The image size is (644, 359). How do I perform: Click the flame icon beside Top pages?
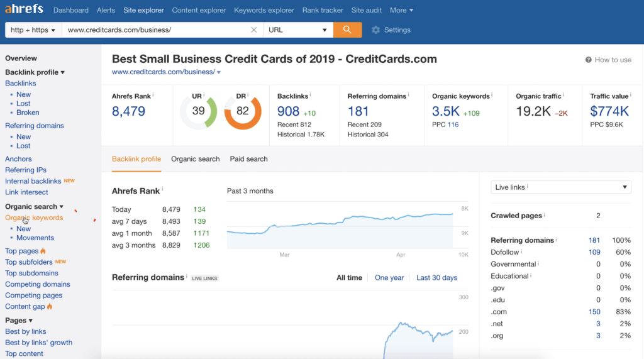tap(43, 251)
